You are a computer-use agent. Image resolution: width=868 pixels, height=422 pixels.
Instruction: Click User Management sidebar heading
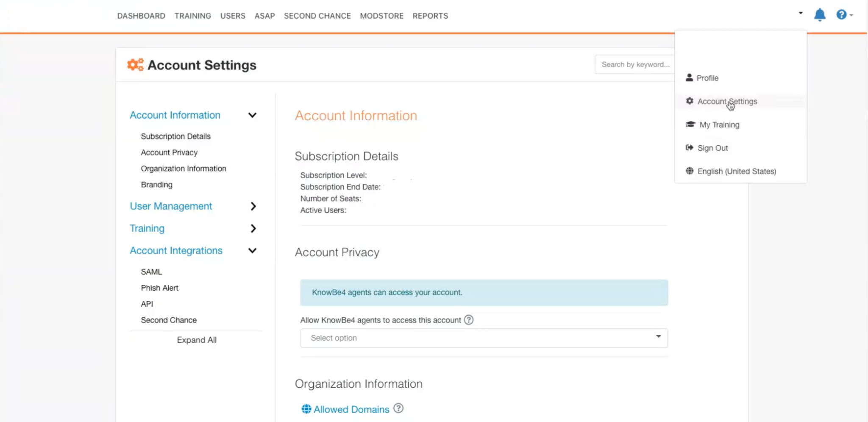point(171,206)
